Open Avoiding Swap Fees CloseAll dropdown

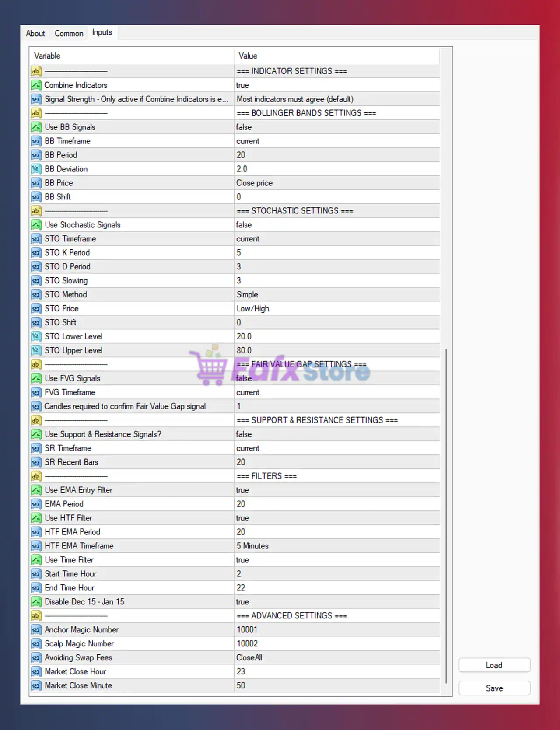tap(337, 658)
